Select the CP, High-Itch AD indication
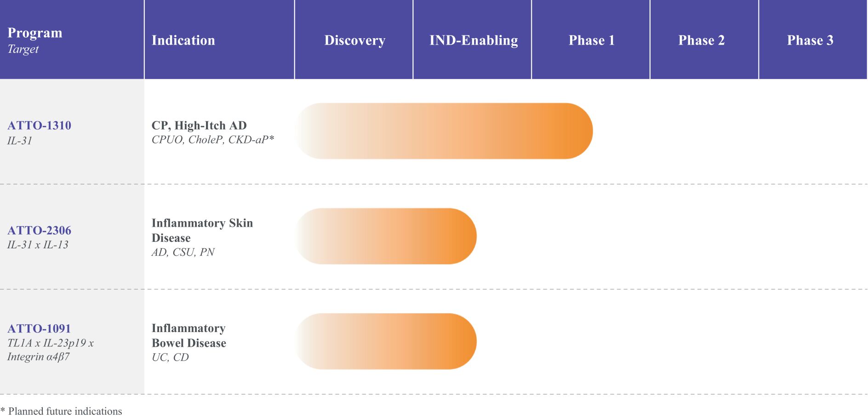 tap(199, 126)
